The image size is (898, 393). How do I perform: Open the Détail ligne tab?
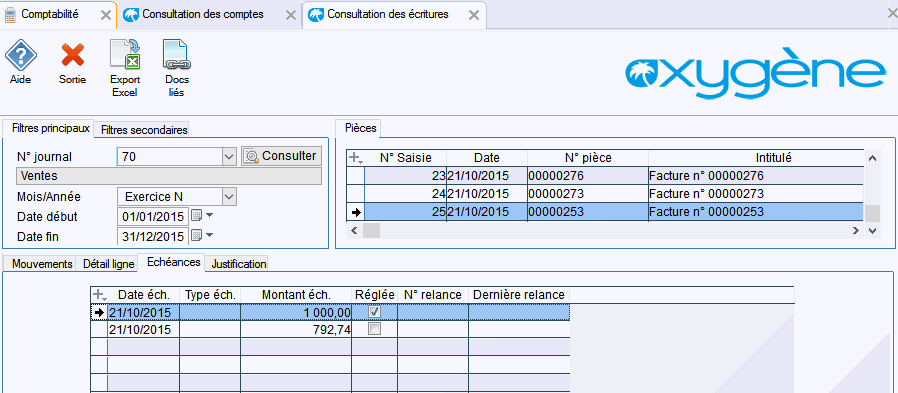pos(108,264)
